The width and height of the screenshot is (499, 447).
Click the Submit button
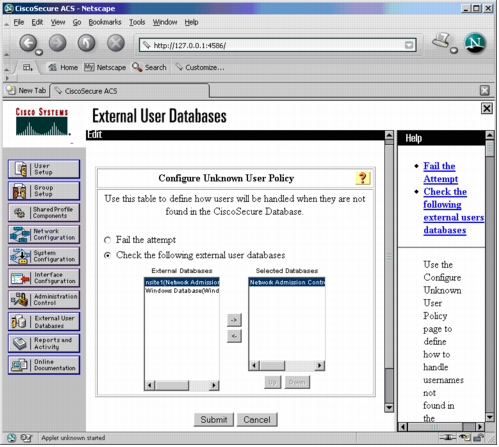(x=215, y=421)
